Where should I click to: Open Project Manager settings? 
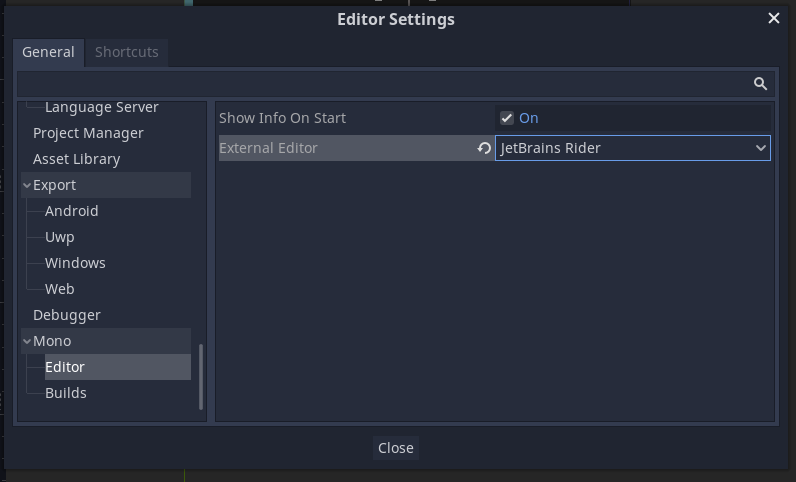(x=88, y=134)
